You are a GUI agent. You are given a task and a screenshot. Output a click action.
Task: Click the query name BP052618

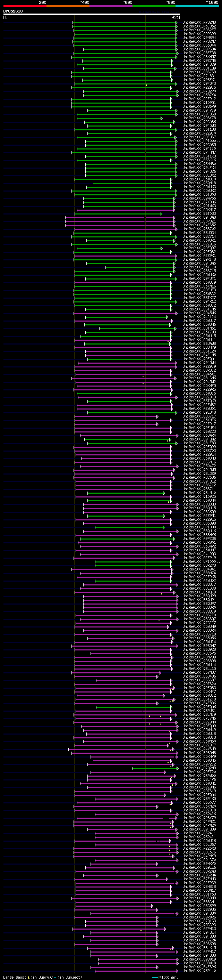point(13,11)
